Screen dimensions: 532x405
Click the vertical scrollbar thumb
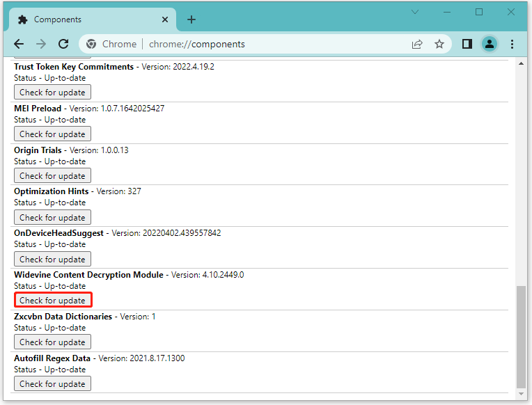click(521, 337)
